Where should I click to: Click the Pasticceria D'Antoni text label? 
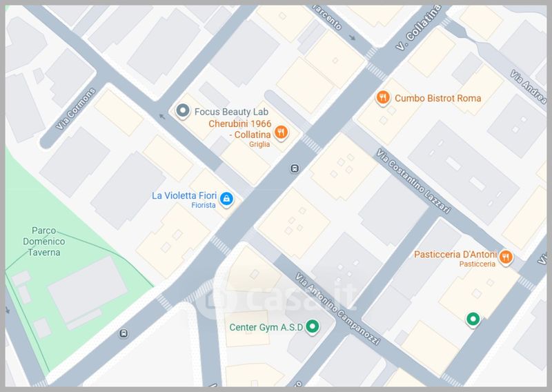pos(455,254)
